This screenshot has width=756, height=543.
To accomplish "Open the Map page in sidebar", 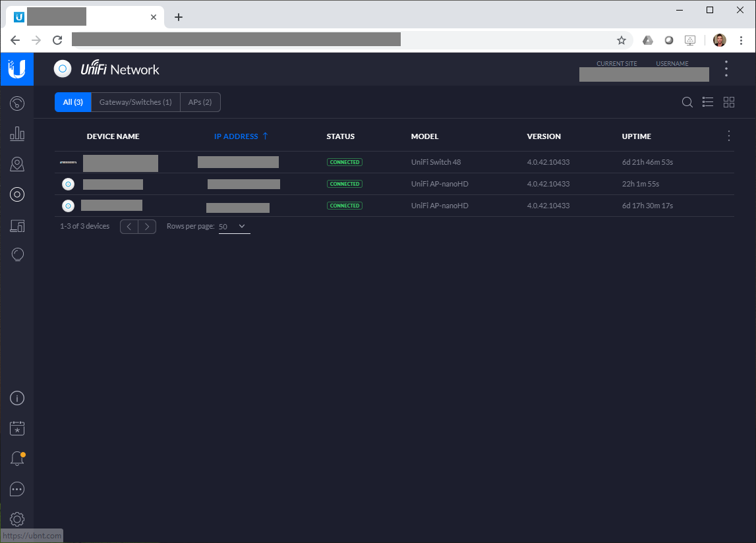I will pyautogui.click(x=17, y=164).
